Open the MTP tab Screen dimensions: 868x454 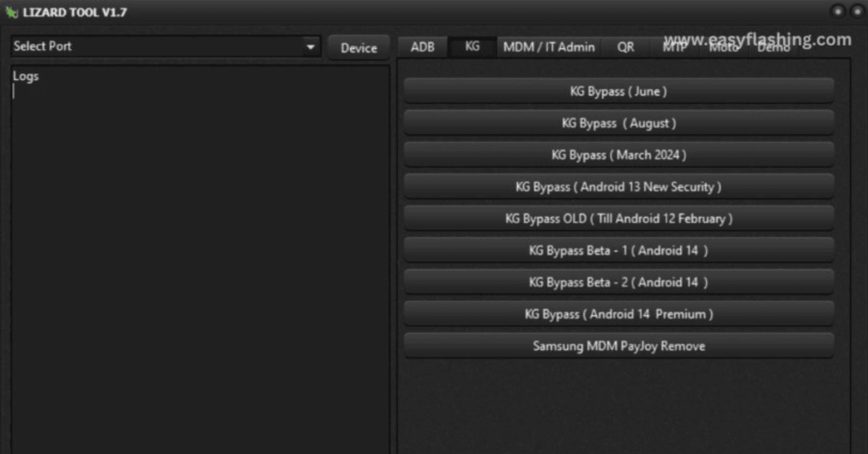pyautogui.click(x=674, y=47)
